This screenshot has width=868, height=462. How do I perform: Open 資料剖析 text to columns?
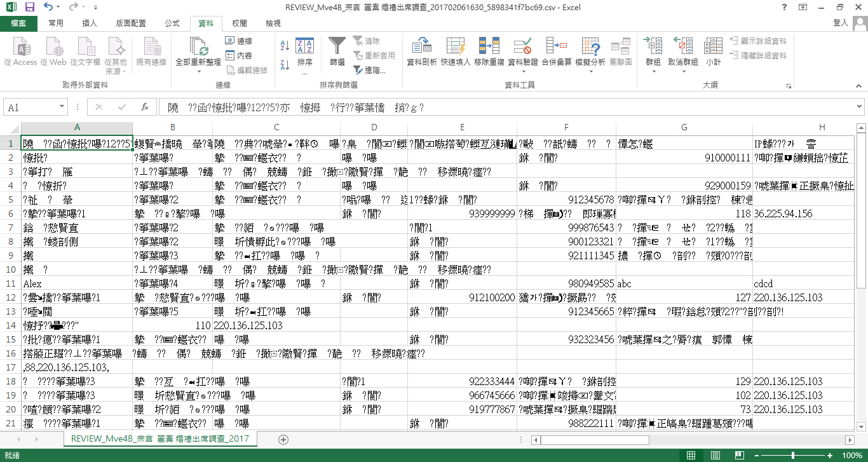[421, 53]
